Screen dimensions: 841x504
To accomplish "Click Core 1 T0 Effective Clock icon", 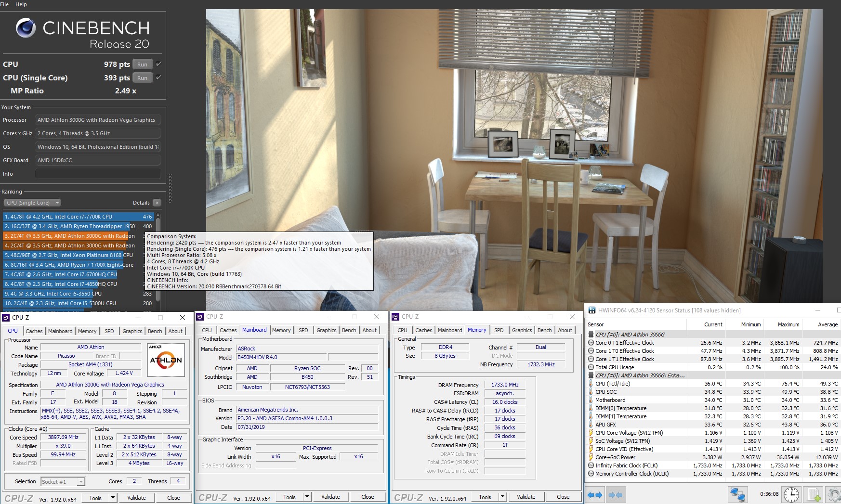I will coord(591,351).
